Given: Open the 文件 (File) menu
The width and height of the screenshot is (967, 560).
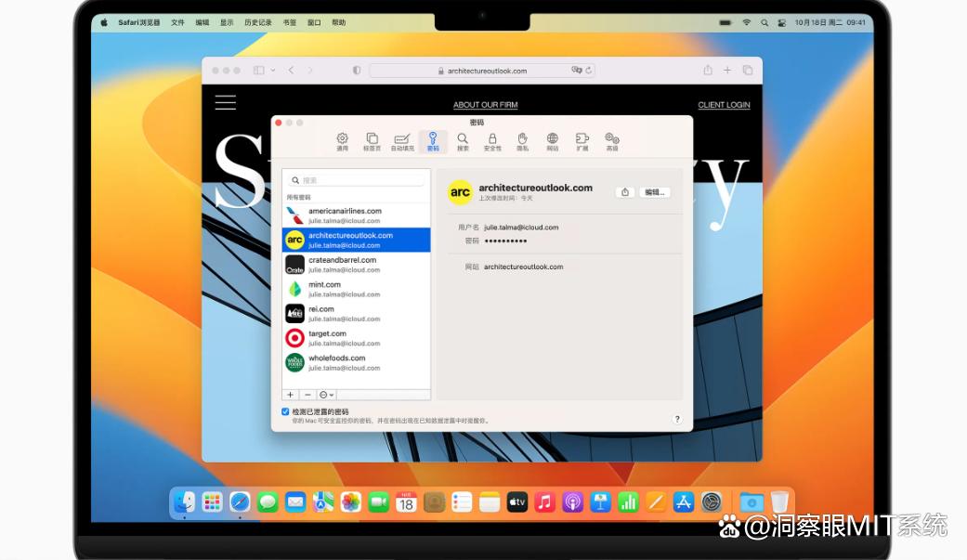Looking at the screenshot, I should tap(177, 22).
